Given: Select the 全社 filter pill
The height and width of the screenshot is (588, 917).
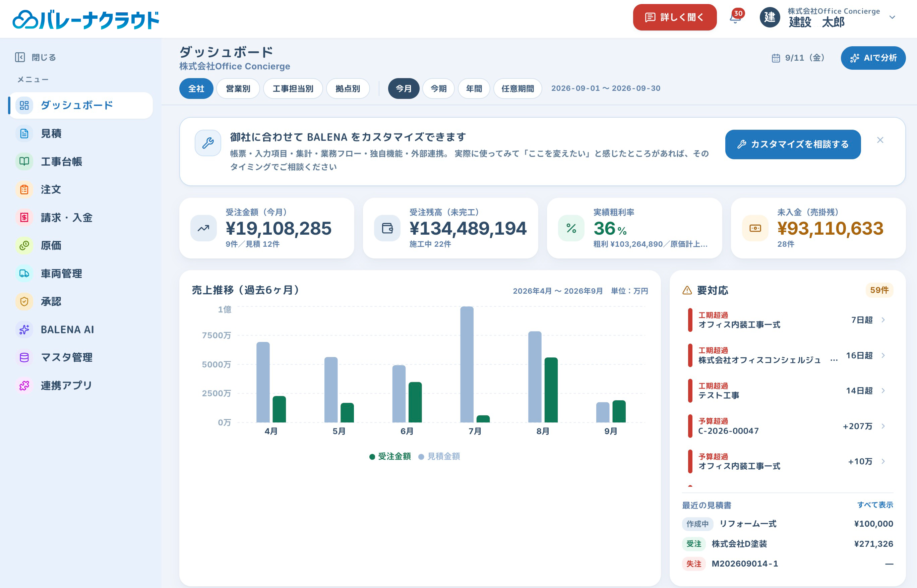Looking at the screenshot, I should [x=196, y=89].
